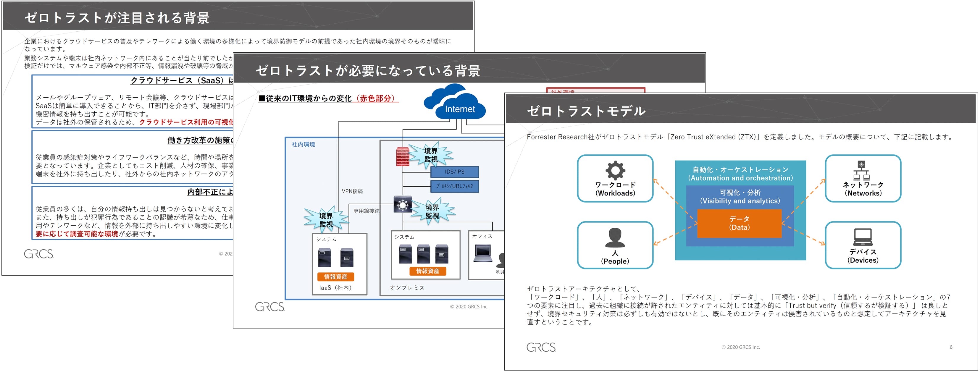
Task: Click the network switch icon below the firewall
Action: pos(403,205)
